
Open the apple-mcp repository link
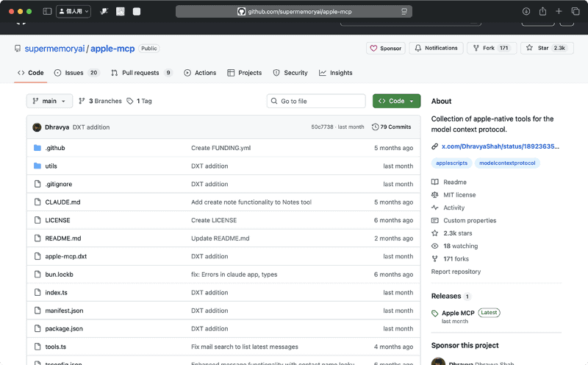coord(112,49)
